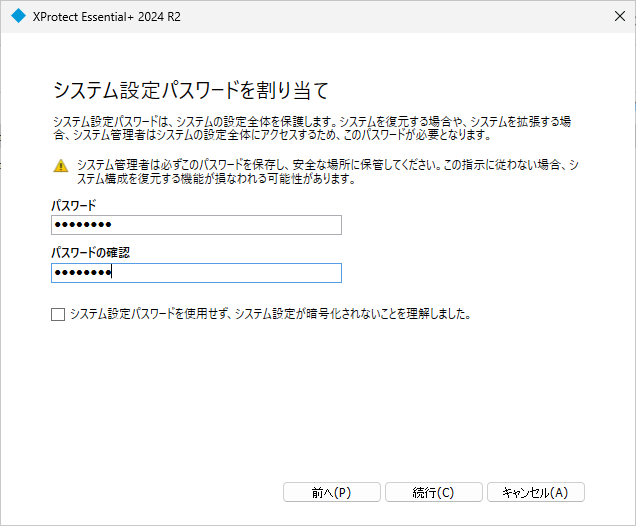
Task: Click the XProtect Essential+ 2024 R2 title text
Action: (107, 17)
